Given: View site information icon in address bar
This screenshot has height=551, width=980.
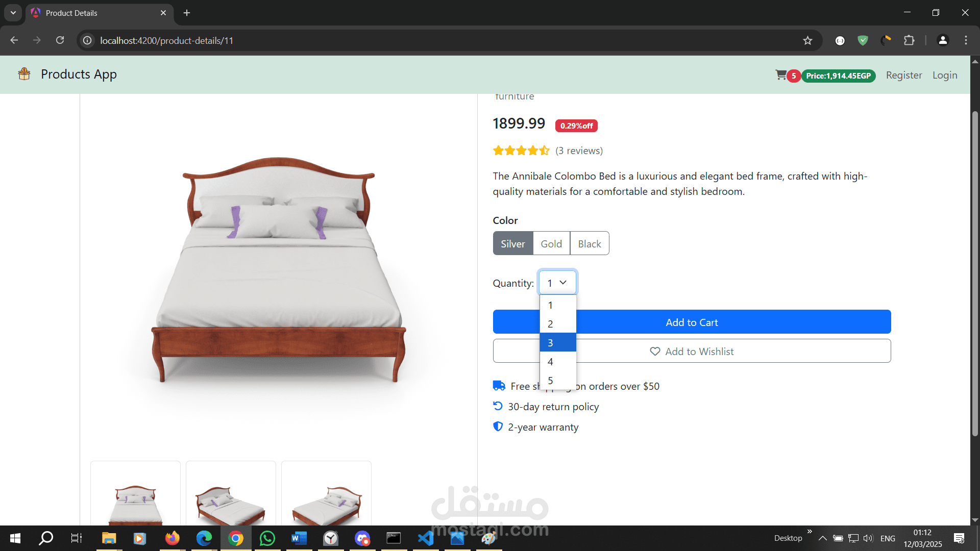Looking at the screenshot, I should (x=88, y=40).
